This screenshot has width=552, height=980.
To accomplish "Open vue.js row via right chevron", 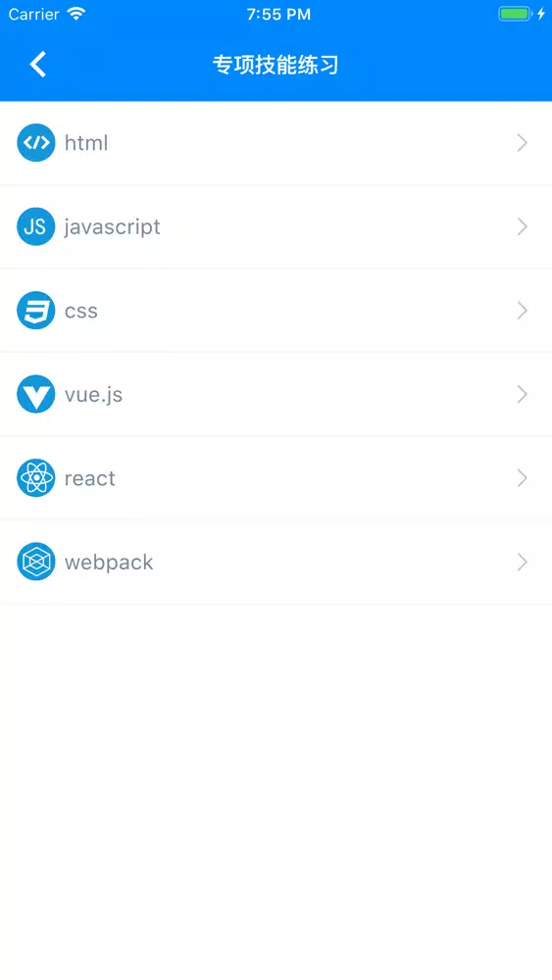I will point(522,394).
